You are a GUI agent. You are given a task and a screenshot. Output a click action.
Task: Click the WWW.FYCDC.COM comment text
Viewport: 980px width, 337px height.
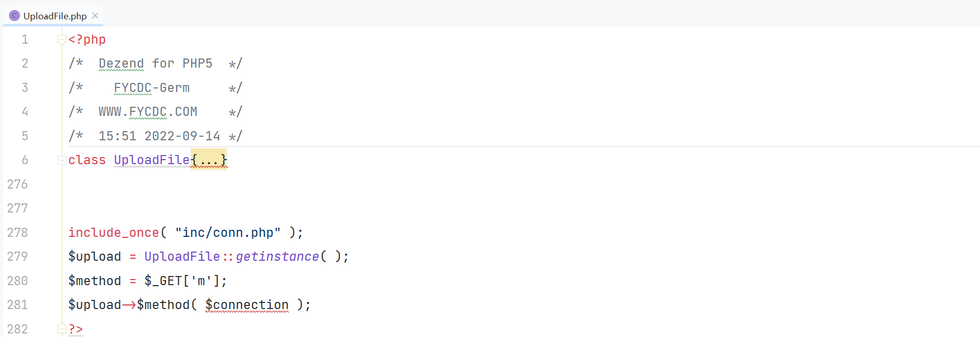pyautogui.click(x=148, y=112)
